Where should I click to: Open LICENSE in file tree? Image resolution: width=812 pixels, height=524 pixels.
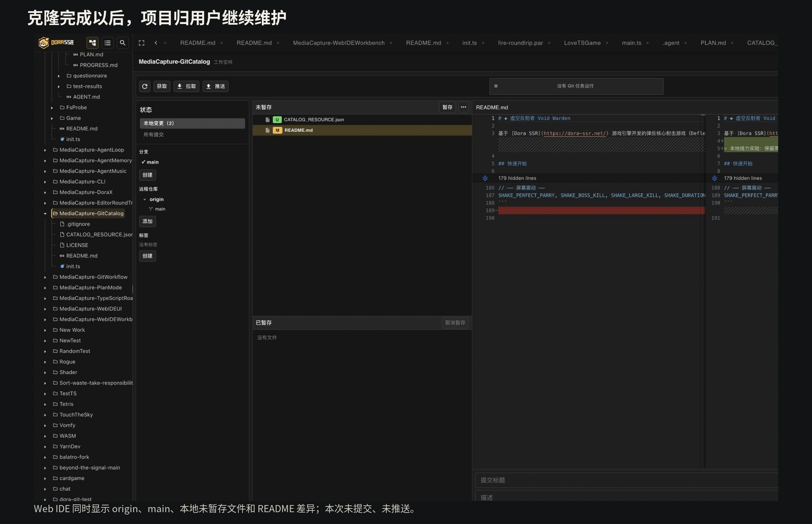tap(74, 245)
